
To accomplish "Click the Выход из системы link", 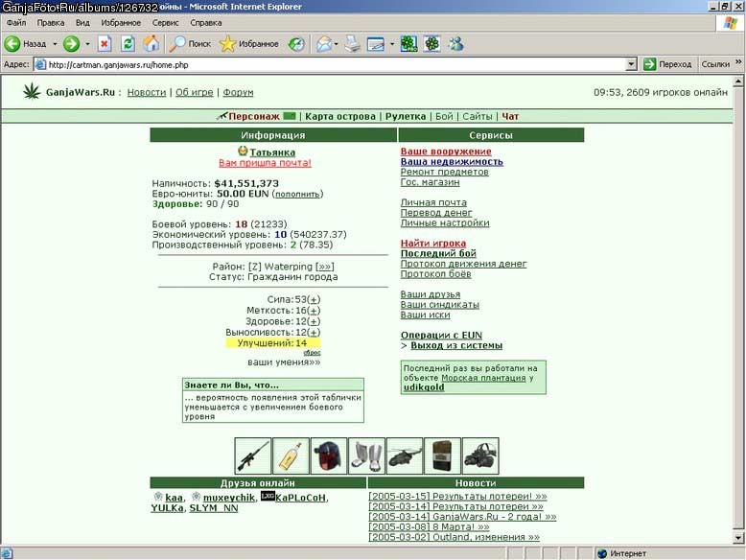I will click(456, 345).
